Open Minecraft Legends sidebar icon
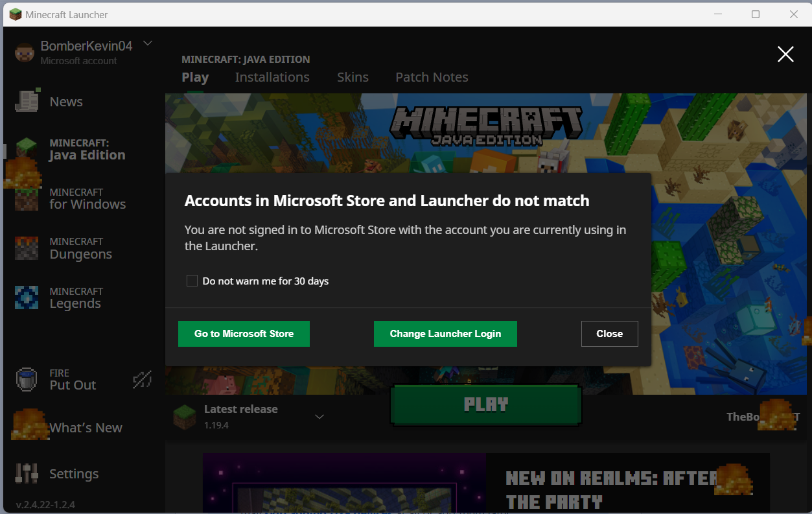The height and width of the screenshot is (514, 812). [x=27, y=298]
